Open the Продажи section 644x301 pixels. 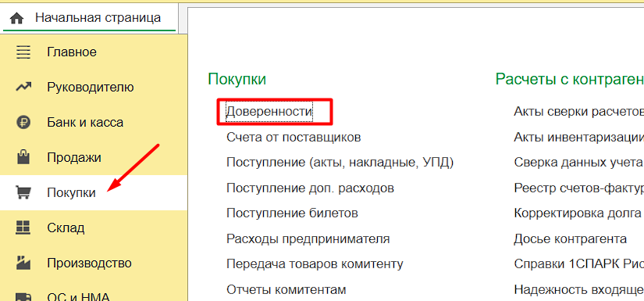[x=74, y=157]
